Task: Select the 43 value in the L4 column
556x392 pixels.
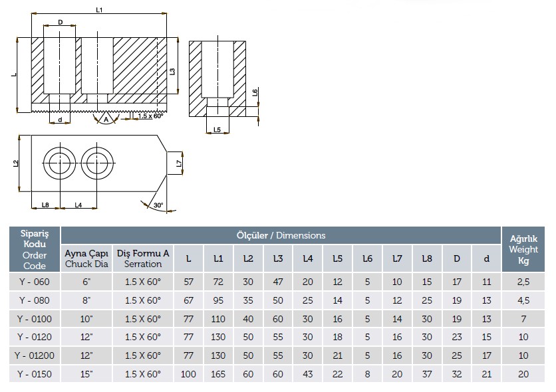Action: click(x=307, y=375)
